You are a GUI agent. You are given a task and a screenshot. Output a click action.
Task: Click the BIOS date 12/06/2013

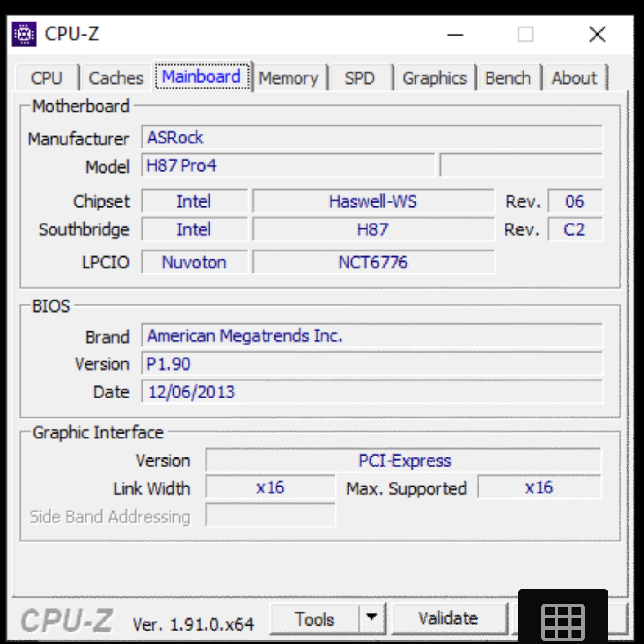[372, 392]
